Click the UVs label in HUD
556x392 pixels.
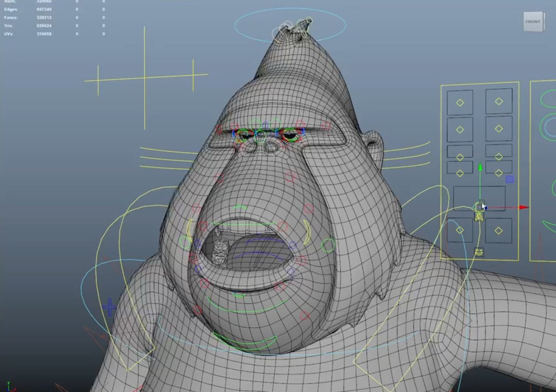(x=8, y=34)
